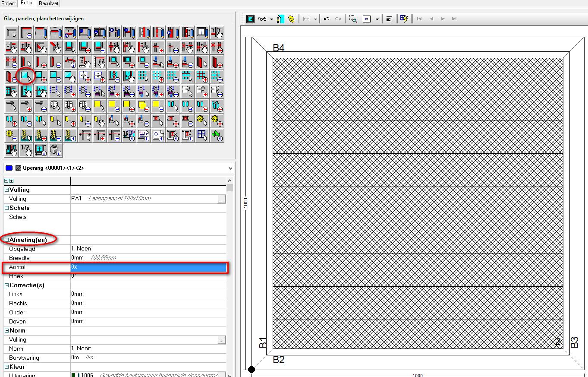Open the screw info icon
The image size is (588, 377).
tap(70, 135)
